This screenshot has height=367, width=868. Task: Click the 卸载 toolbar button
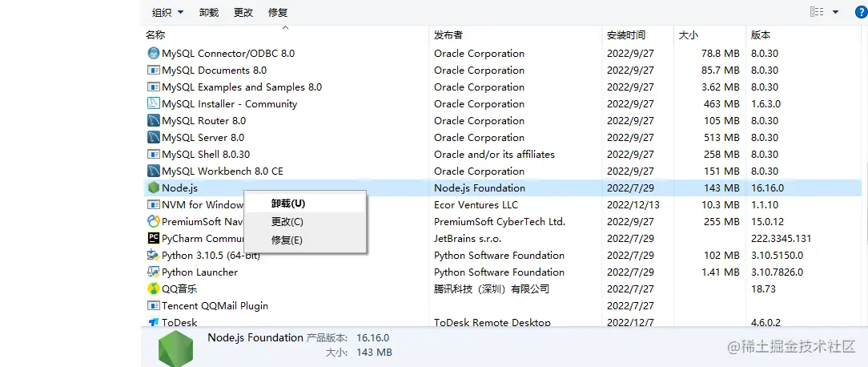208,12
